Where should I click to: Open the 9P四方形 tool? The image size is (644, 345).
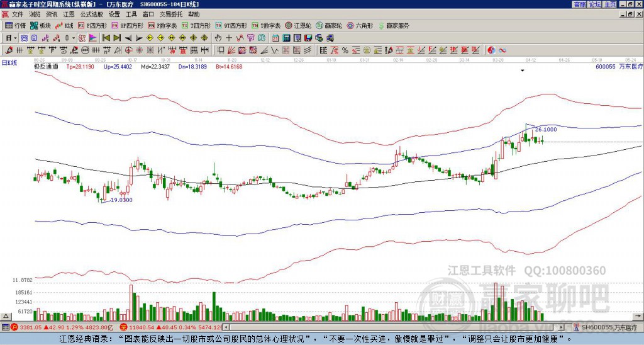[x=127, y=25]
